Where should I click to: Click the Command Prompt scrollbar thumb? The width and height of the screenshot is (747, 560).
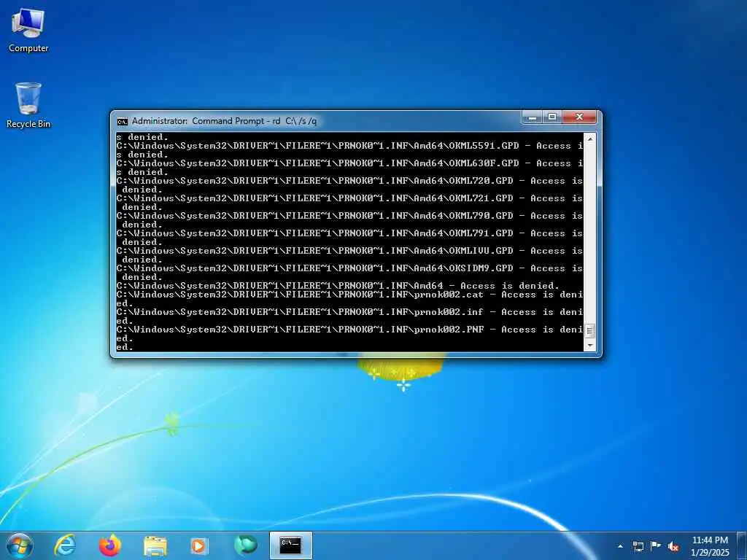589,331
